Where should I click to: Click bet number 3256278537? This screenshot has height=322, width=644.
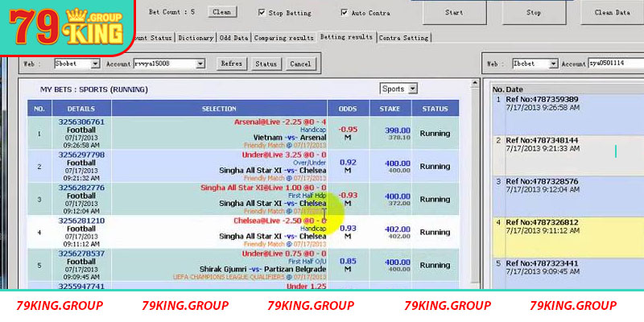click(x=81, y=254)
